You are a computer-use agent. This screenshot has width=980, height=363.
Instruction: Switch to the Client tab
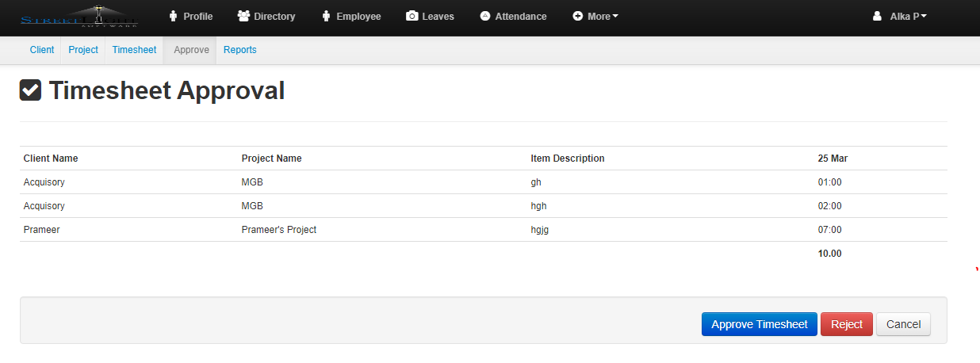(x=42, y=50)
